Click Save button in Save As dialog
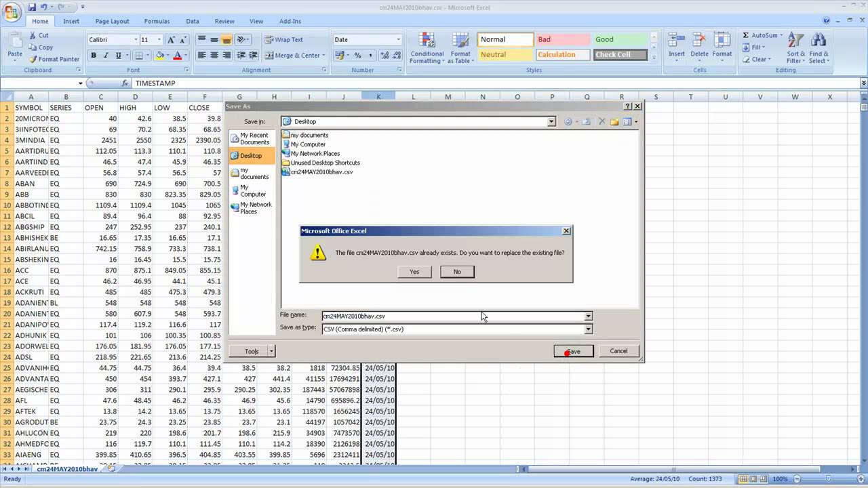The height and width of the screenshot is (488, 868). pos(574,351)
